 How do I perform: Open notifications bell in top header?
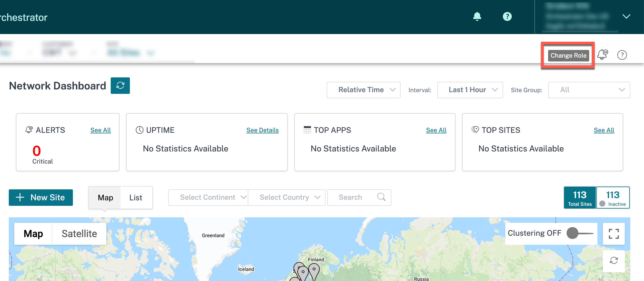tap(477, 17)
